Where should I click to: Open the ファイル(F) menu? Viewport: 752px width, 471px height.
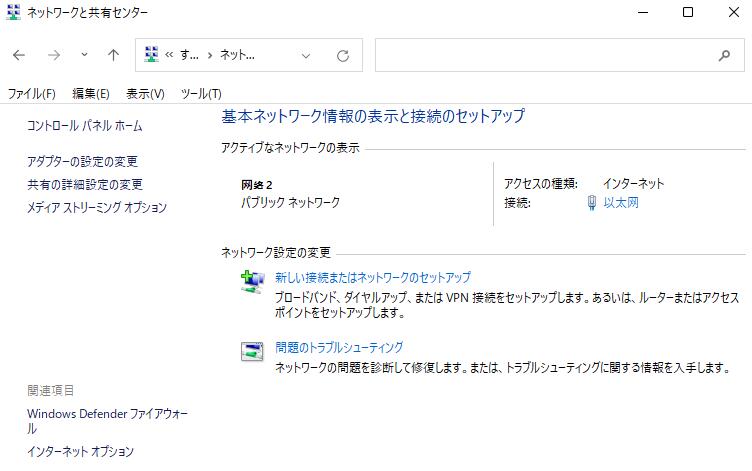pyautogui.click(x=31, y=94)
